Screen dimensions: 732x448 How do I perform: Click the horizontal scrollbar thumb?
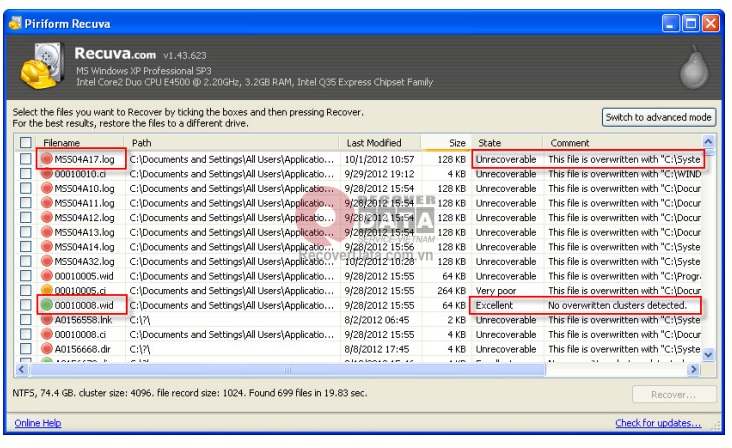[x=287, y=370]
